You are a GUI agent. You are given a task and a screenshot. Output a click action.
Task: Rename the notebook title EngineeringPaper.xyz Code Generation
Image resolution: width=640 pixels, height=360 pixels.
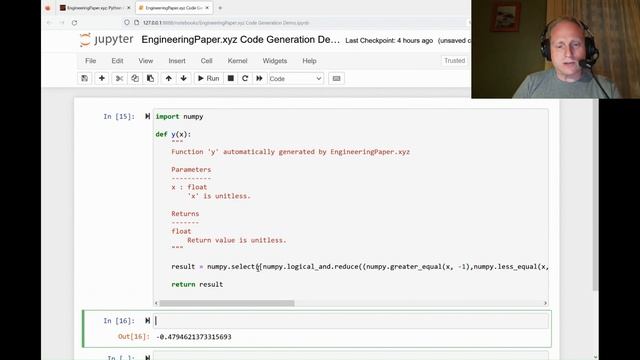click(240, 40)
